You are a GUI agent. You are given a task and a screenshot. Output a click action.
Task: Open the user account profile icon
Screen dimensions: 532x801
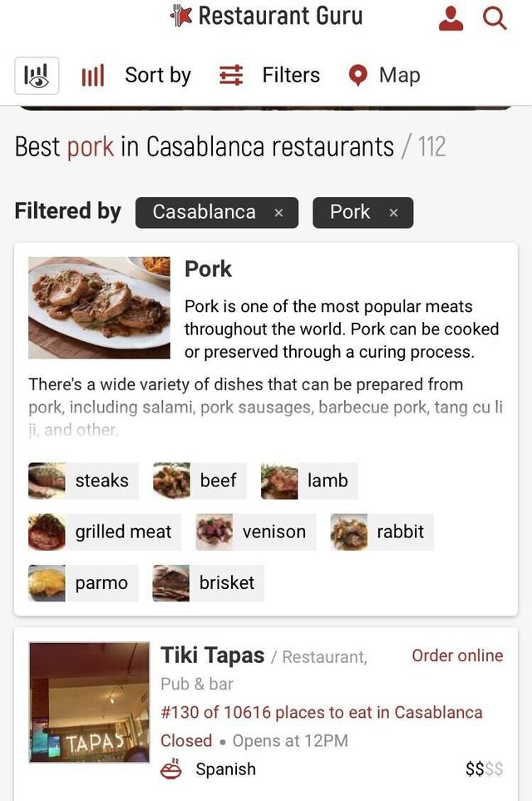pos(451,17)
